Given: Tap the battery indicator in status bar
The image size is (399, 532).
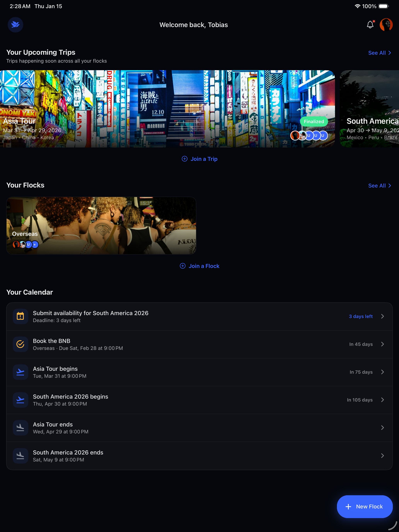Looking at the screenshot, I should tap(384, 6).
